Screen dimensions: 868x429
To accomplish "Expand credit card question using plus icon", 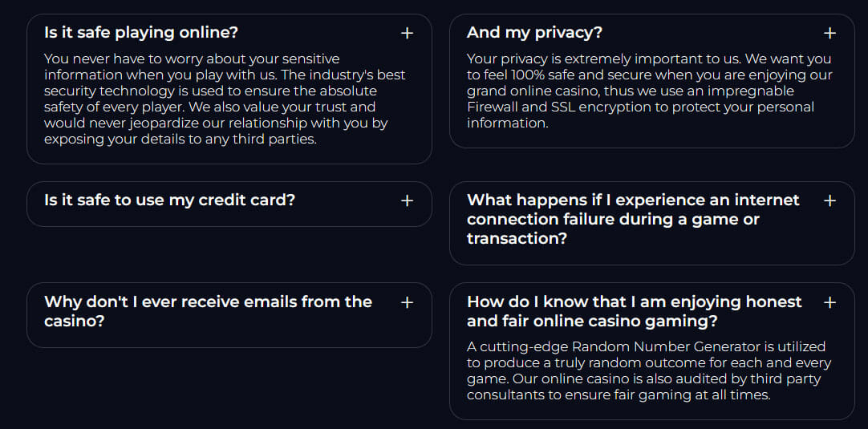I will (407, 200).
